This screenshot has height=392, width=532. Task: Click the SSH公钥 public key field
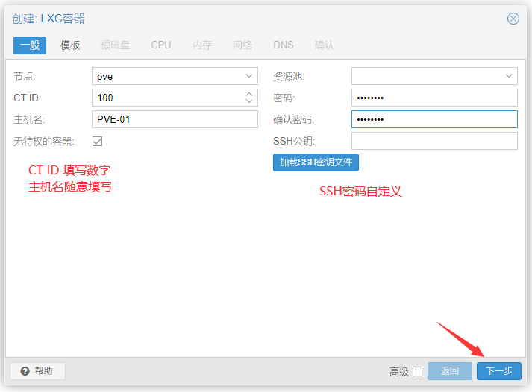[x=434, y=141]
